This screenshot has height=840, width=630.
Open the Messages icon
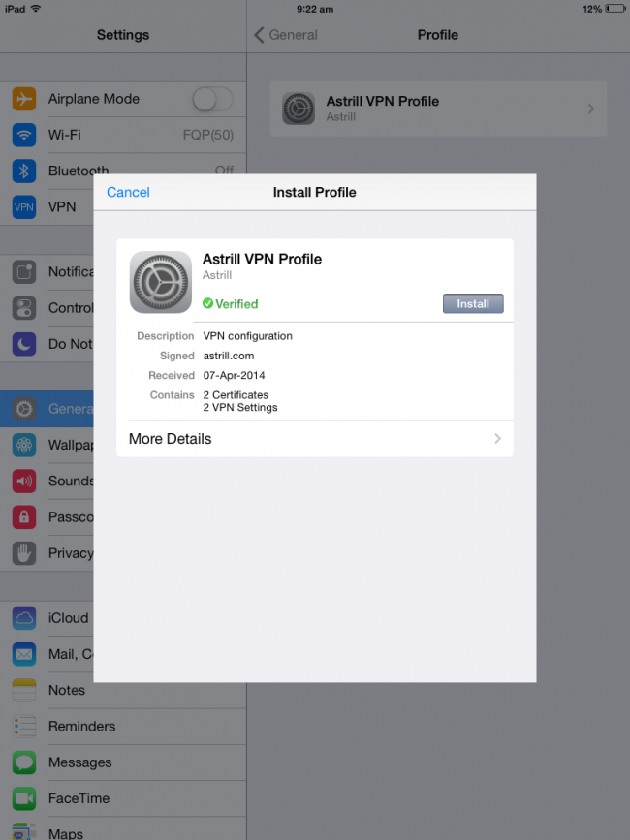click(x=24, y=762)
